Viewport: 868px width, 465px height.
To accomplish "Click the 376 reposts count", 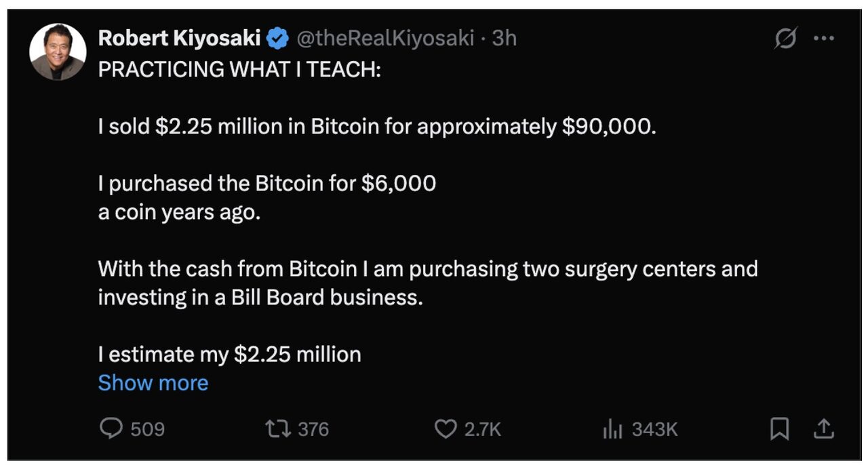I will (313, 429).
